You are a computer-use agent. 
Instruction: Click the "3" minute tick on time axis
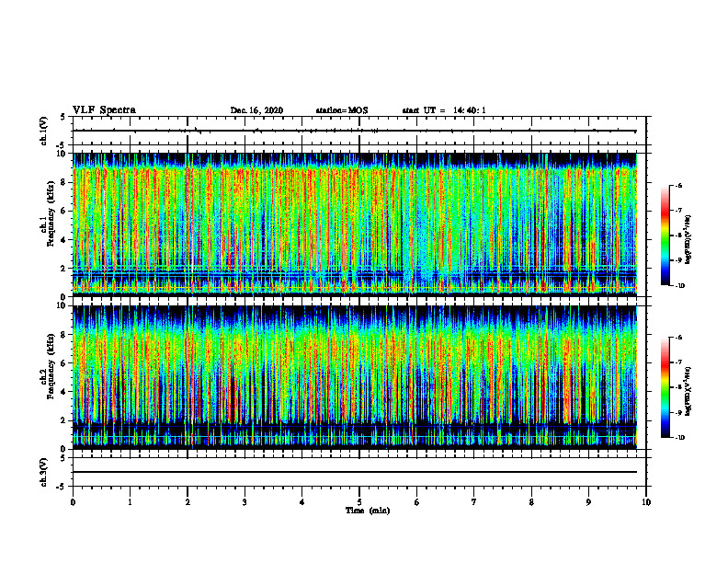245,502
